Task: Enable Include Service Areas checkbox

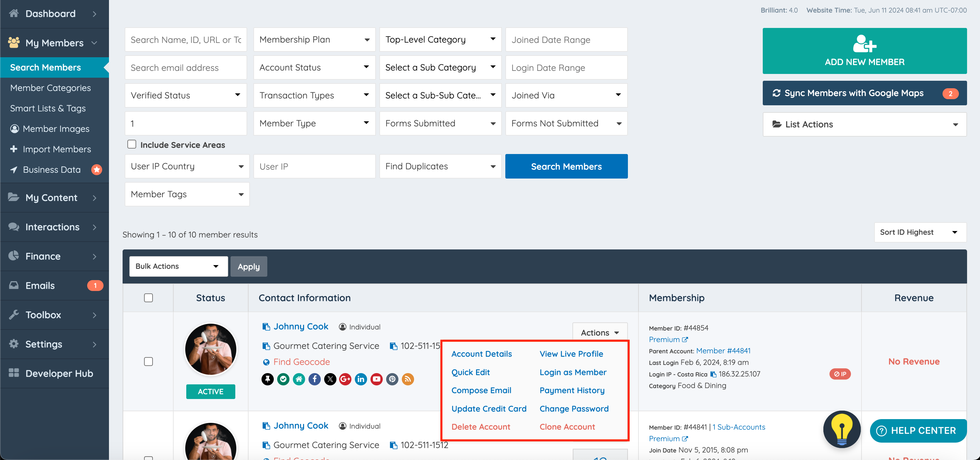Action: 132,144
